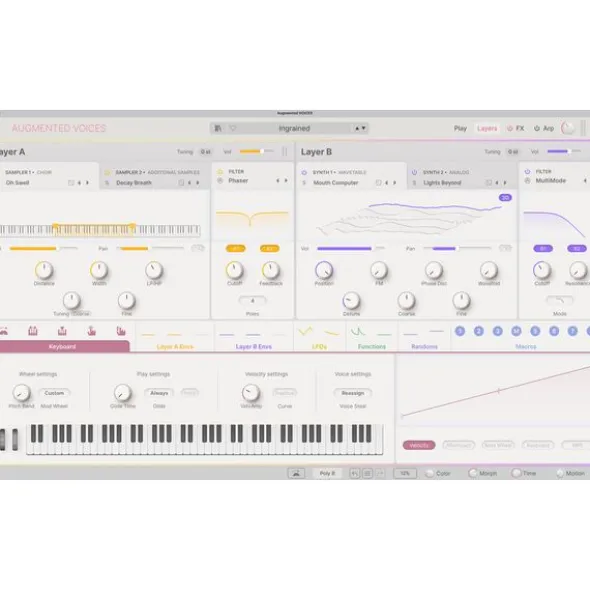The height and width of the screenshot is (591, 590).
Task: Adjust Layer B Vol slider
Action: point(564,152)
